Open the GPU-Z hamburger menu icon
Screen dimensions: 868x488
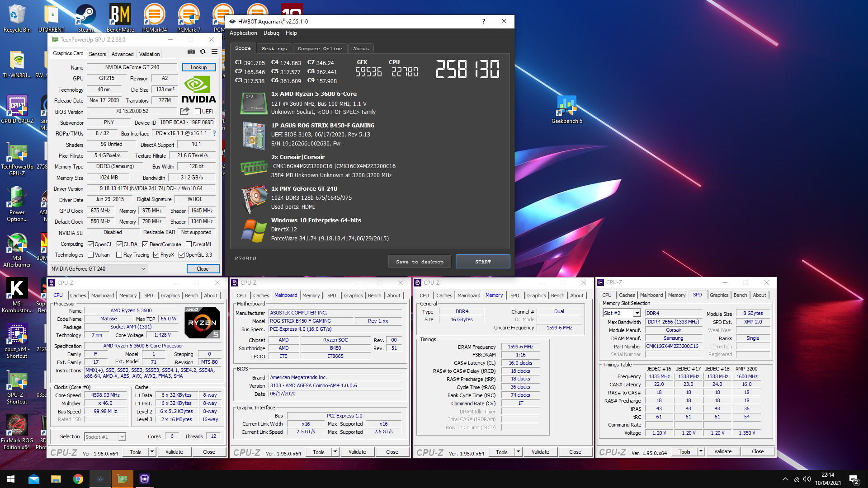[x=214, y=52]
